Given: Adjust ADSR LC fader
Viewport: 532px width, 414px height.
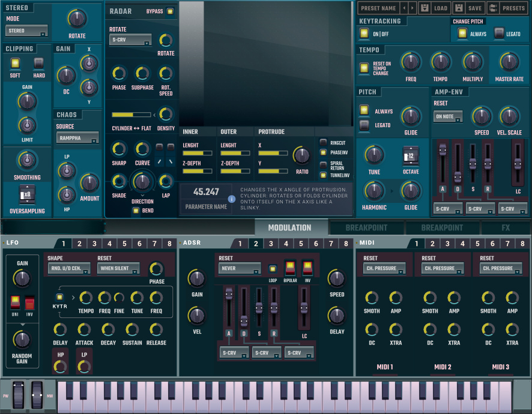Looking at the screenshot, I should pyautogui.click(x=304, y=308).
